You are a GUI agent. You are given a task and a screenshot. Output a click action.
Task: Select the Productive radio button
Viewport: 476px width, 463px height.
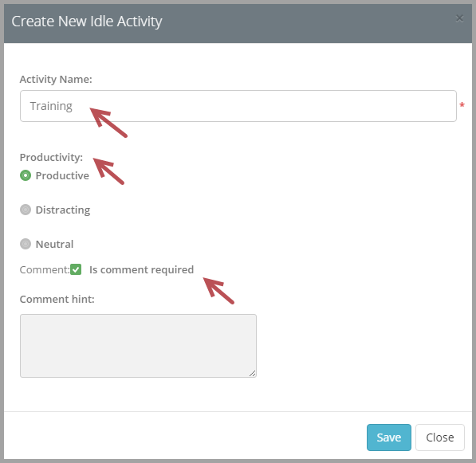tap(26, 175)
